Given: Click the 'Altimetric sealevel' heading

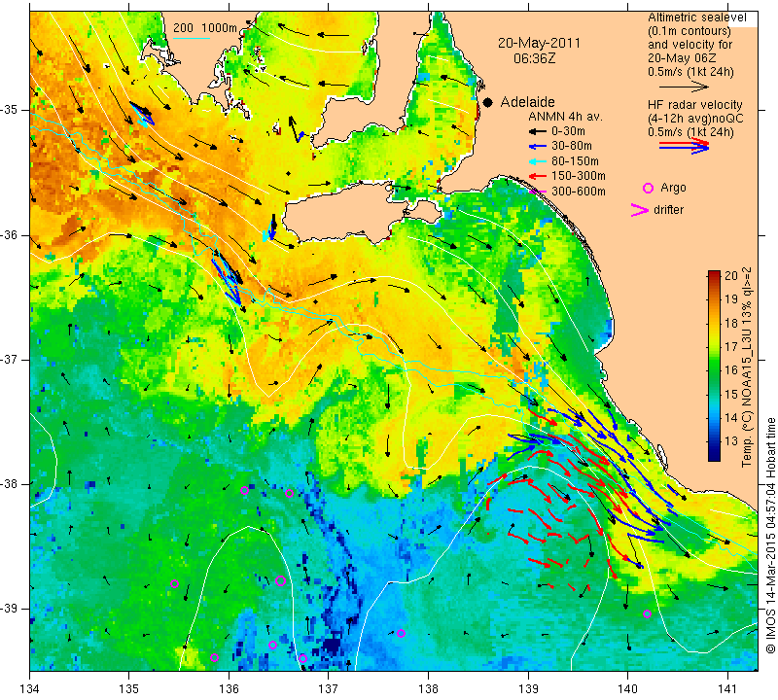Looking at the screenshot, I should (696, 17).
